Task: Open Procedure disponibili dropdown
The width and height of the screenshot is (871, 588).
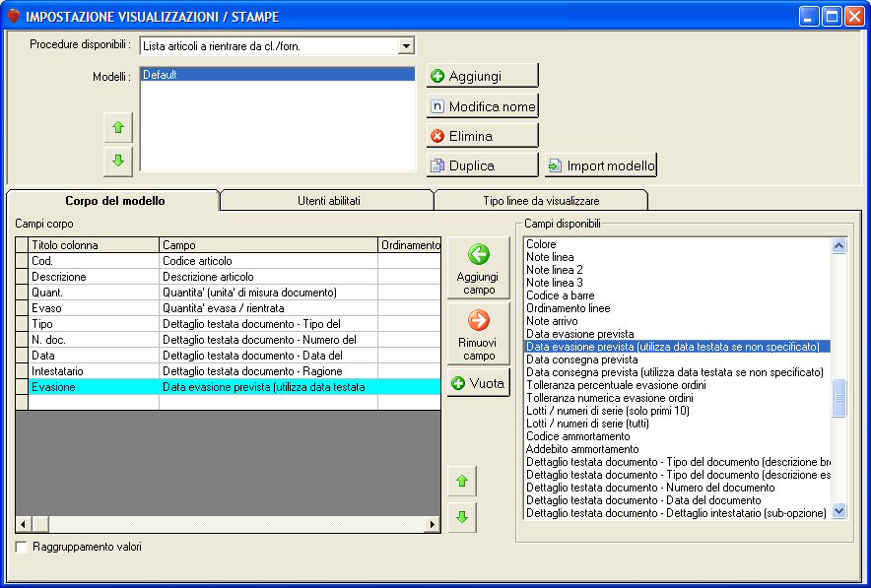Action: (406, 46)
